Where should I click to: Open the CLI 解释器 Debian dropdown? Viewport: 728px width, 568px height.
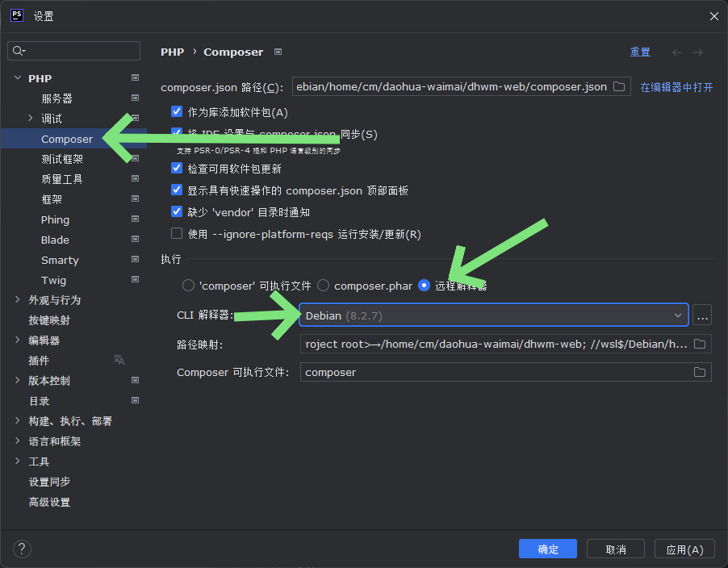[494, 315]
